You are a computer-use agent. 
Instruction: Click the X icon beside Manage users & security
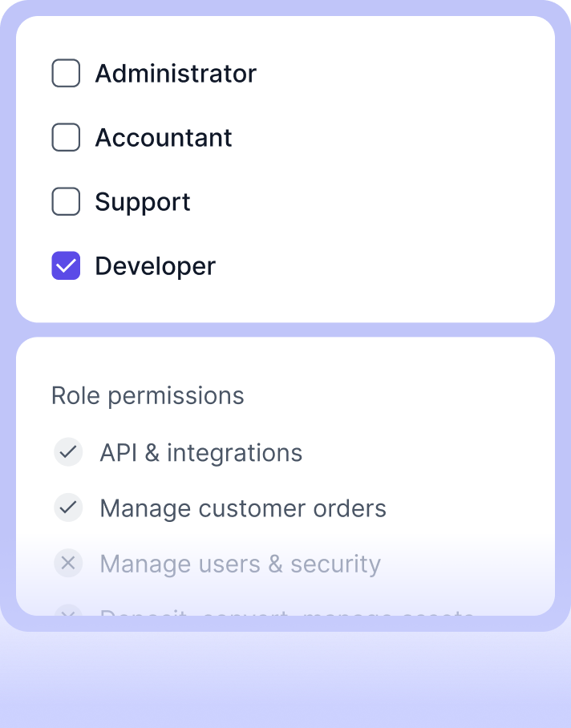[x=68, y=564]
